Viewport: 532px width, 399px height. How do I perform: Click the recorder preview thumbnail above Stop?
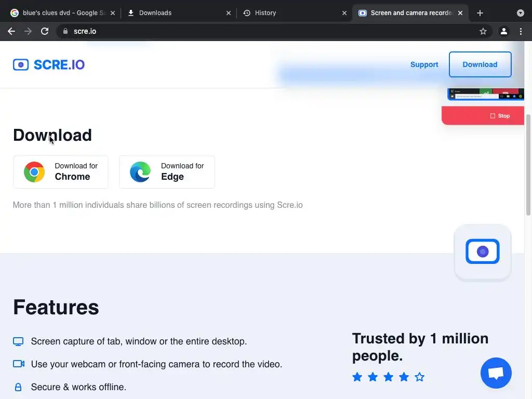pos(486,94)
